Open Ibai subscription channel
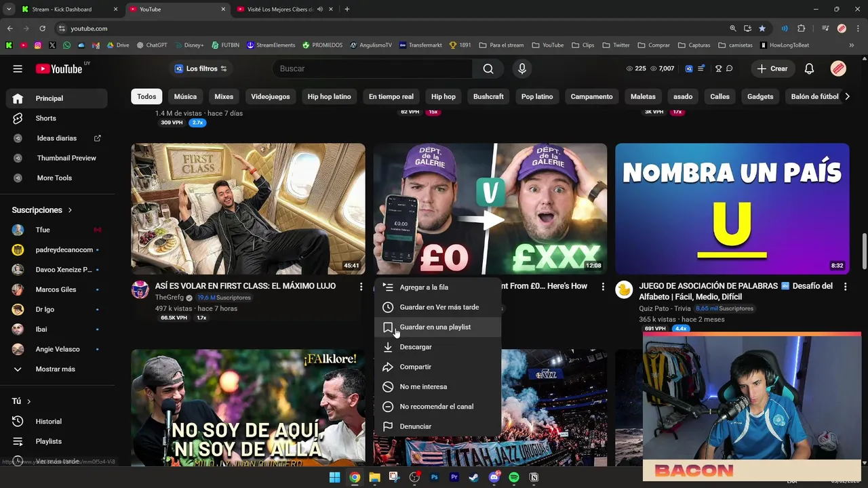868x488 pixels. click(57, 329)
